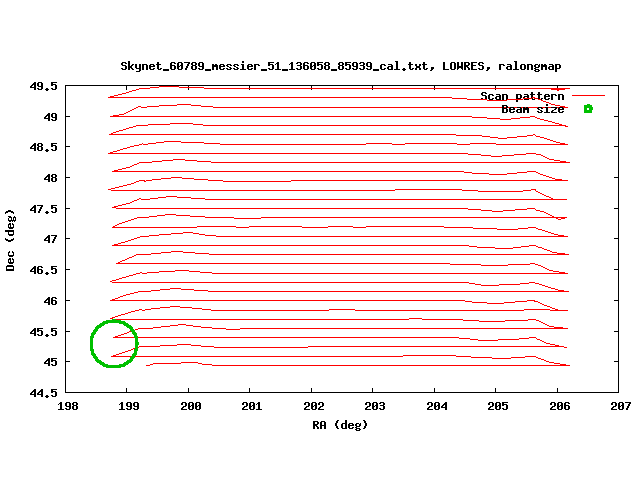The image size is (640, 480).
Task: Click the 'Beam size' legend label
Action: pyautogui.click(x=533, y=109)
